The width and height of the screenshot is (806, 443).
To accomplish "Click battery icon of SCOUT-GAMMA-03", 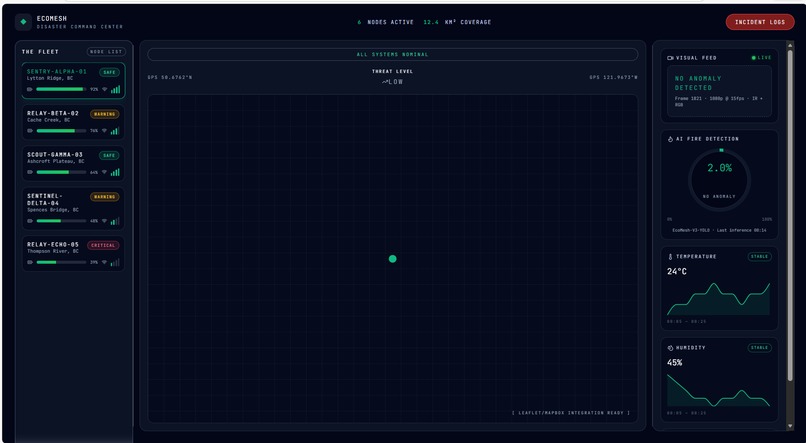I will [30, 172].
